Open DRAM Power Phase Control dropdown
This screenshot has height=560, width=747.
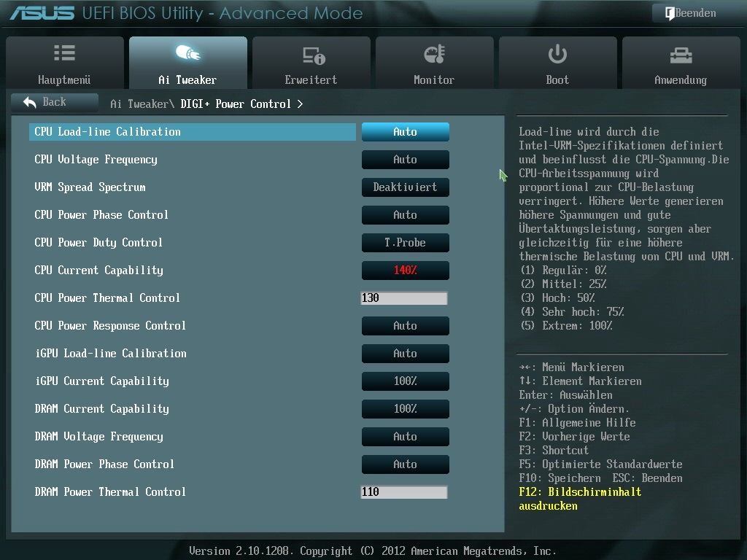point(405,464)
